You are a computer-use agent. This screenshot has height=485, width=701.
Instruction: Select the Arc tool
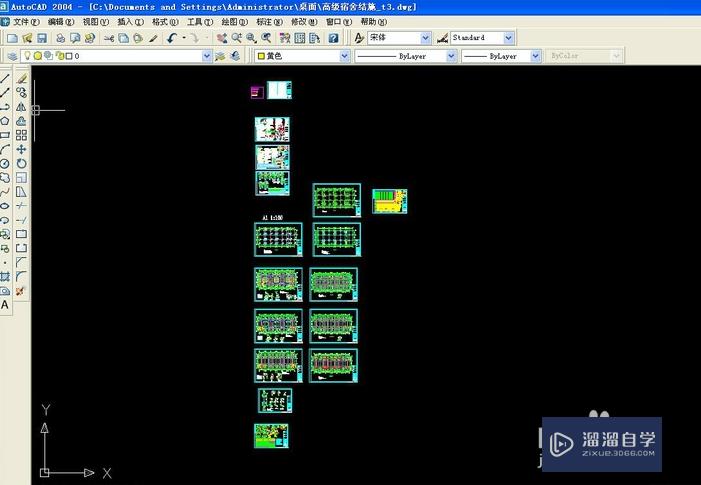(5, 149)
